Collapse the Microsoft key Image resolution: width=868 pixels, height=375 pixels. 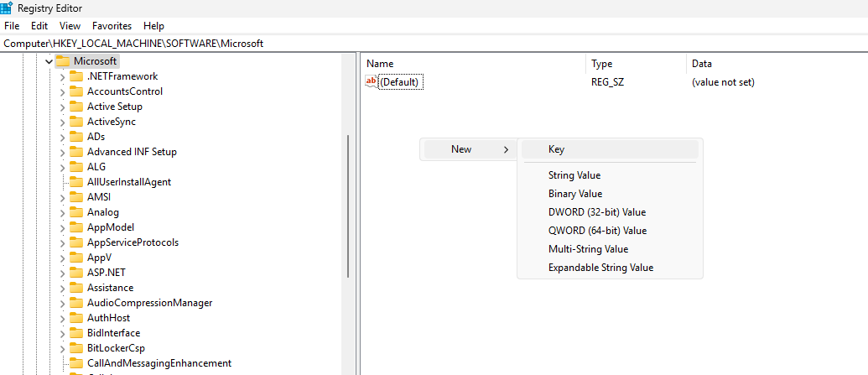click(49, 61)
